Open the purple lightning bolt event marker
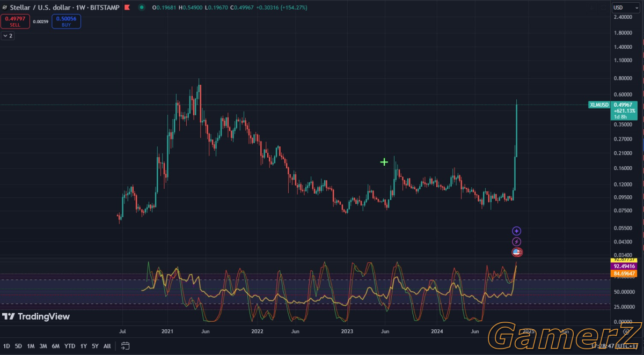 pyautogui.click(x=516, y=242)
